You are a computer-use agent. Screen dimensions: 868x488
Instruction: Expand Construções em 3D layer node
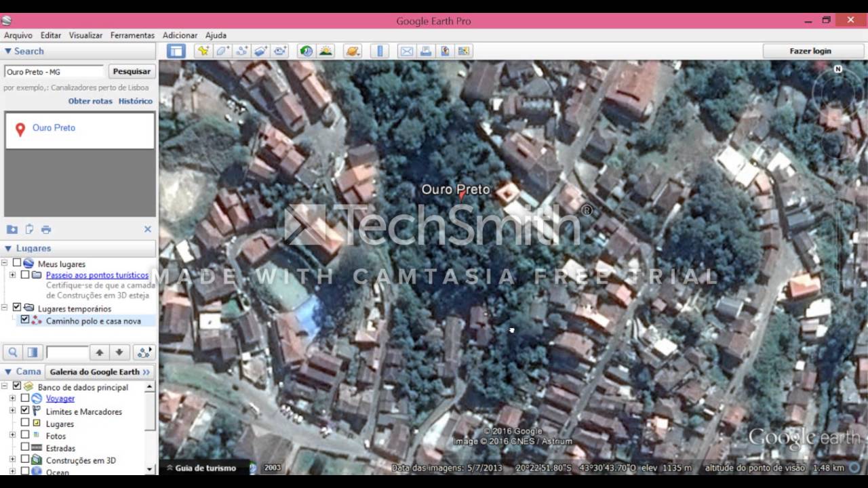click(x=12, y=460)
